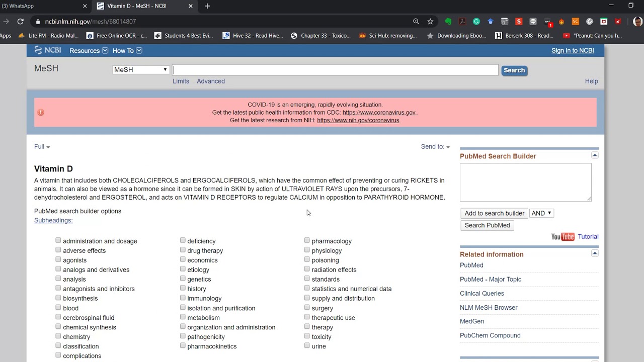This screenshot has width=644, height=362.
Task: Open the PubMed - Major Topic link
Action: tap(491, 280)
